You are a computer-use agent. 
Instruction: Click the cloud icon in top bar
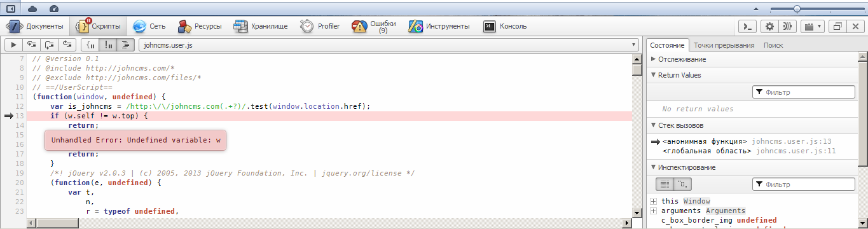point(32,8)
